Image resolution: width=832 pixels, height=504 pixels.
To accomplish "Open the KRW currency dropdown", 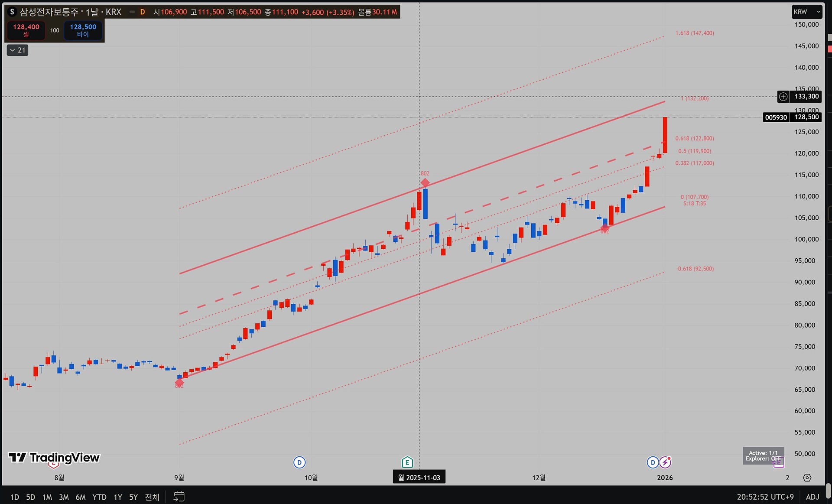I will tap(806, 12).
